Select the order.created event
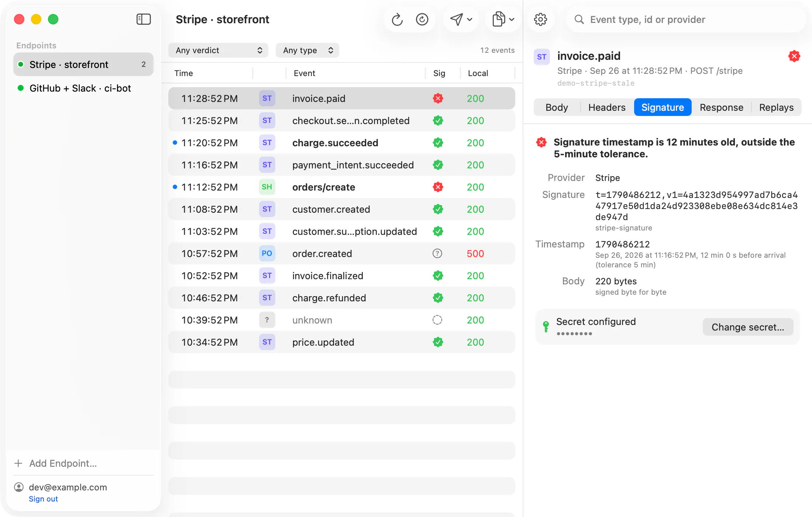 [x=342, y=253]
